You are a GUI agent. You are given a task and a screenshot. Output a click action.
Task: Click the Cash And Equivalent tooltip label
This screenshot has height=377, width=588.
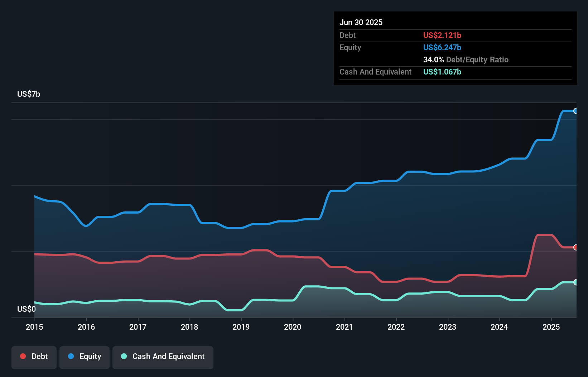(x=375, y=72)
